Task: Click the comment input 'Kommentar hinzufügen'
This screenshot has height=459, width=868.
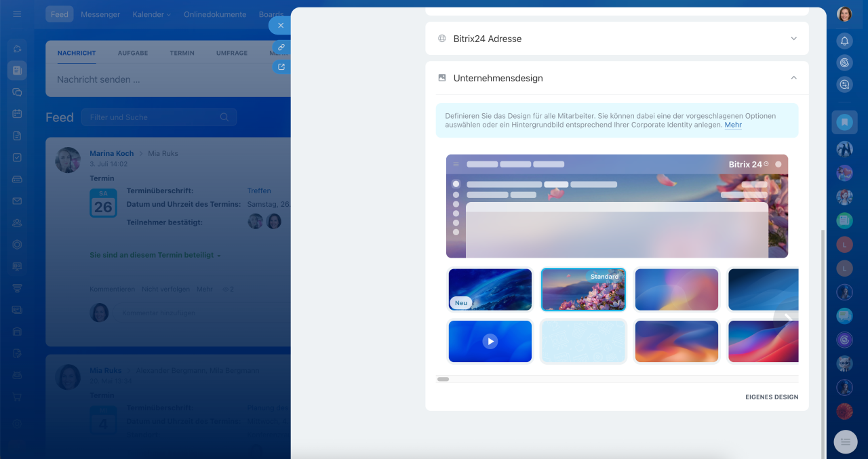Action: point(159,313)
